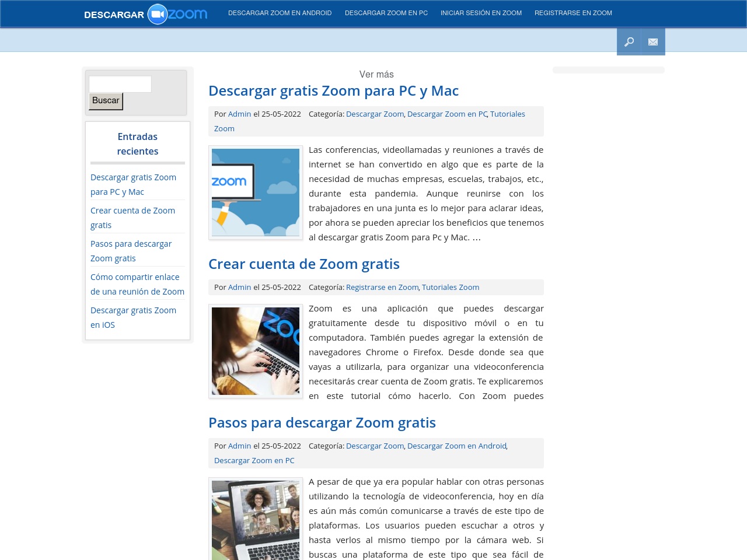Screen dimensions: 747x560
Task: Click Admin author link on Pasos para descargar article
Action: click(x=239, y=446)
